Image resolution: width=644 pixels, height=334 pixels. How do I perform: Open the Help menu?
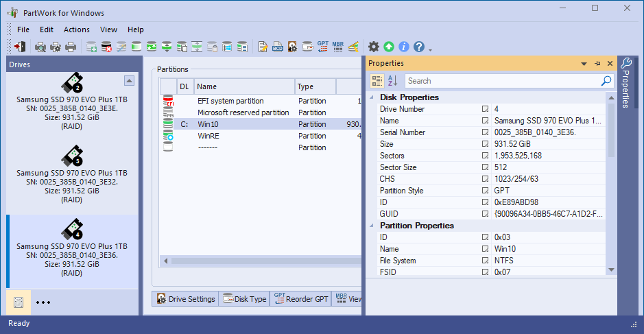point(136,29)
